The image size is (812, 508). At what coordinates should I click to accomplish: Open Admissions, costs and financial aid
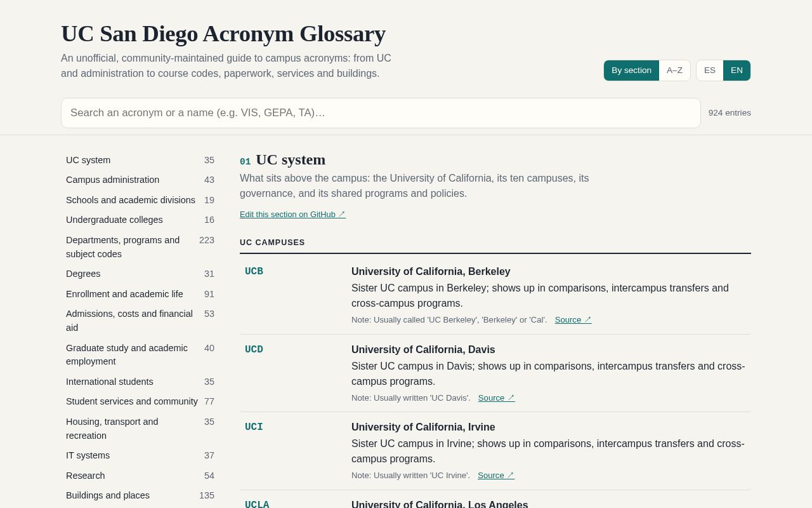[x=140, y=321]
